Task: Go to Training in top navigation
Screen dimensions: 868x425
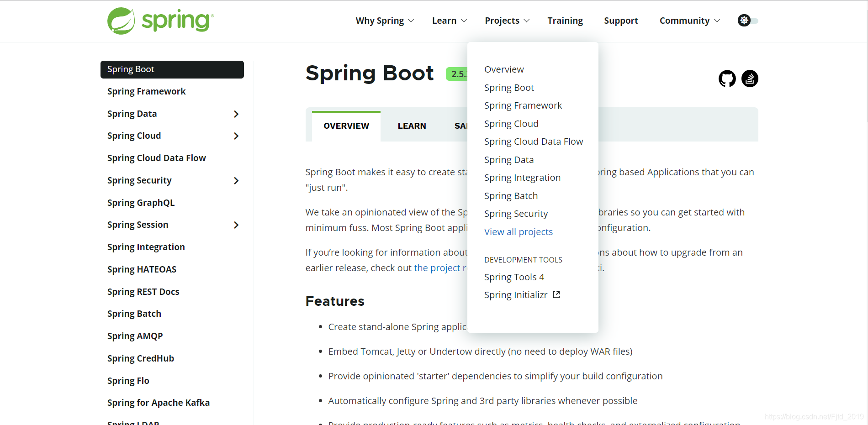Action: tap(565, 21)
